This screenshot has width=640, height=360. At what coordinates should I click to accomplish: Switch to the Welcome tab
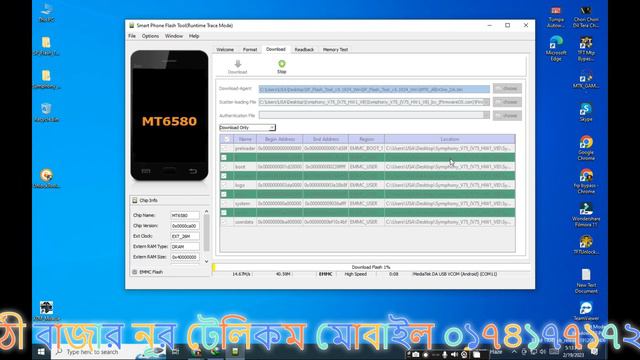coord(225,50)
